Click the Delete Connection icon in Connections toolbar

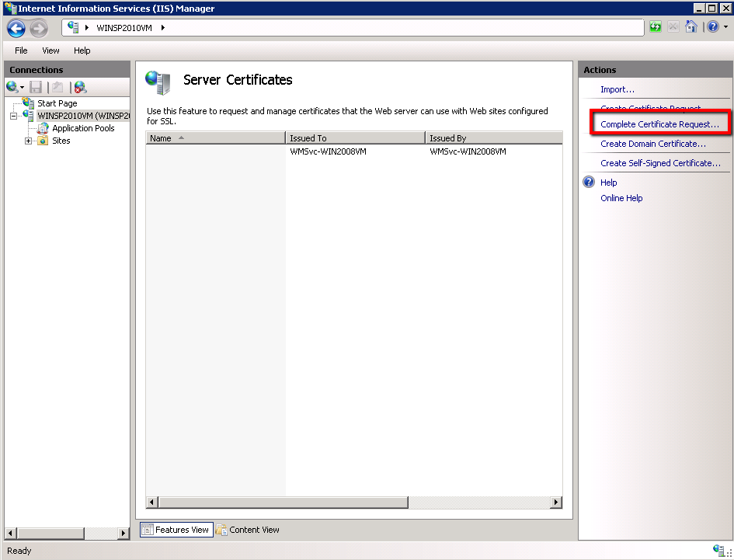[x=80, y=87]
